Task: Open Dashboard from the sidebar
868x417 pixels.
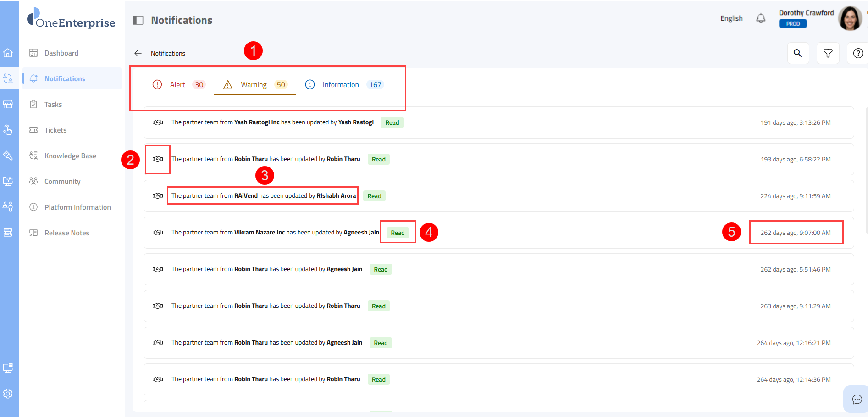Action: click(61, 53)
